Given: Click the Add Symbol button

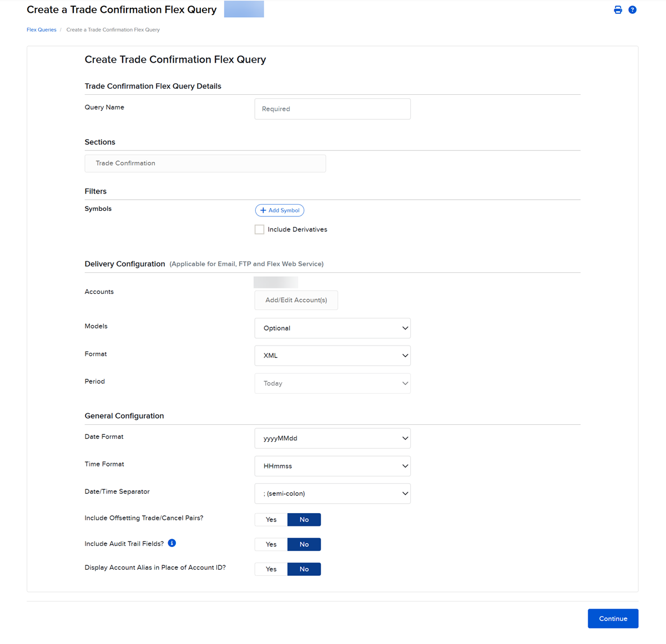Looking at the screenshot, I should click(280, 210).
